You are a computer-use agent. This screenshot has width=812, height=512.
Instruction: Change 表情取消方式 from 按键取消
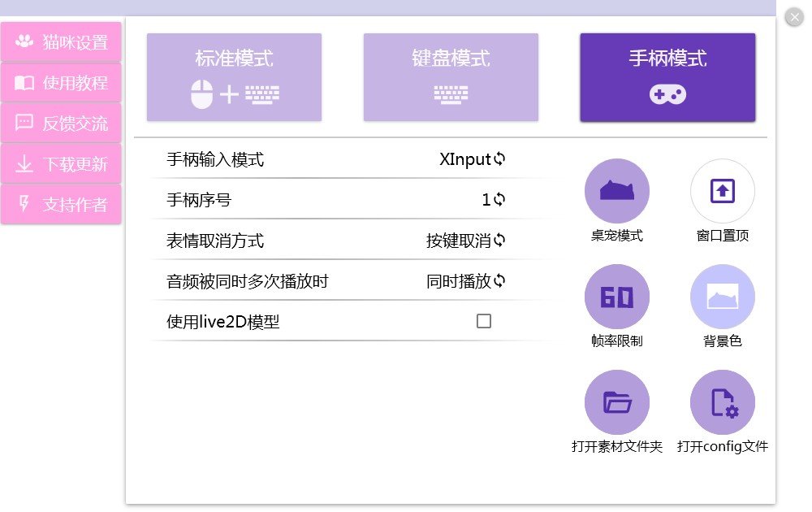click(499, 241)
